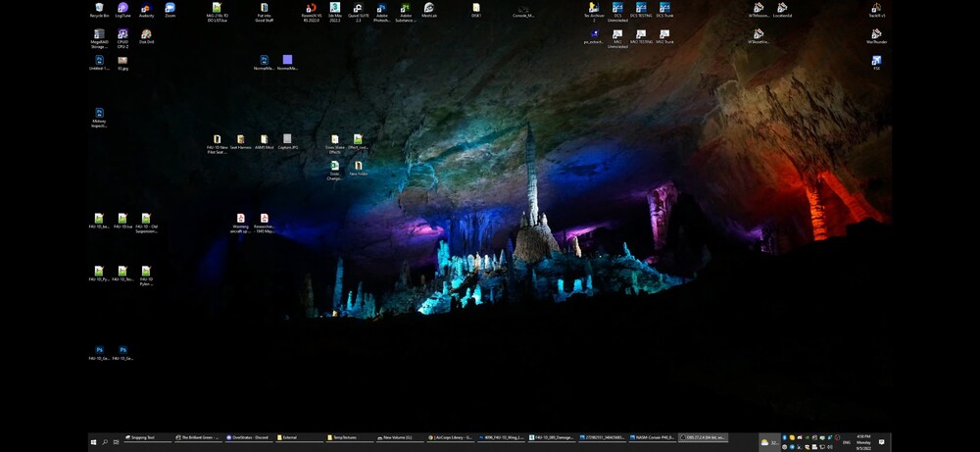Select the AIM9 Mod file icon
This screenshot has height=452, width=980.
(264, 142)
